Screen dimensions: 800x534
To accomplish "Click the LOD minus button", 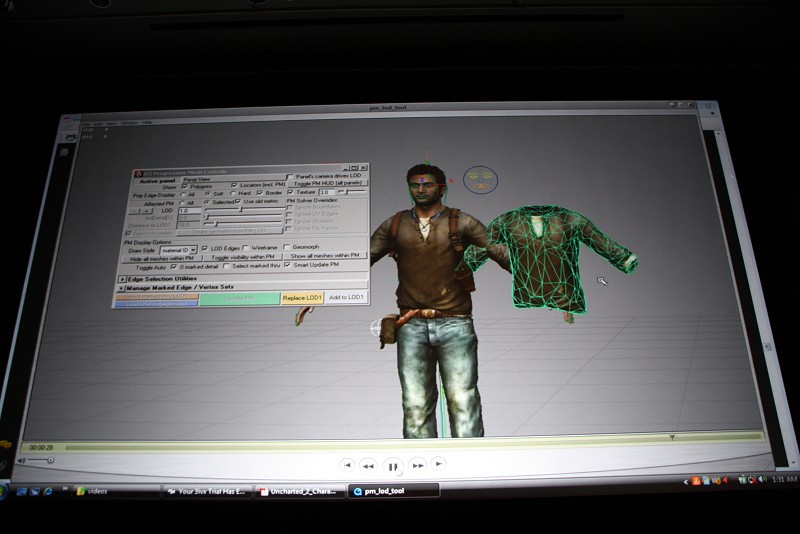I will point(134,212).
